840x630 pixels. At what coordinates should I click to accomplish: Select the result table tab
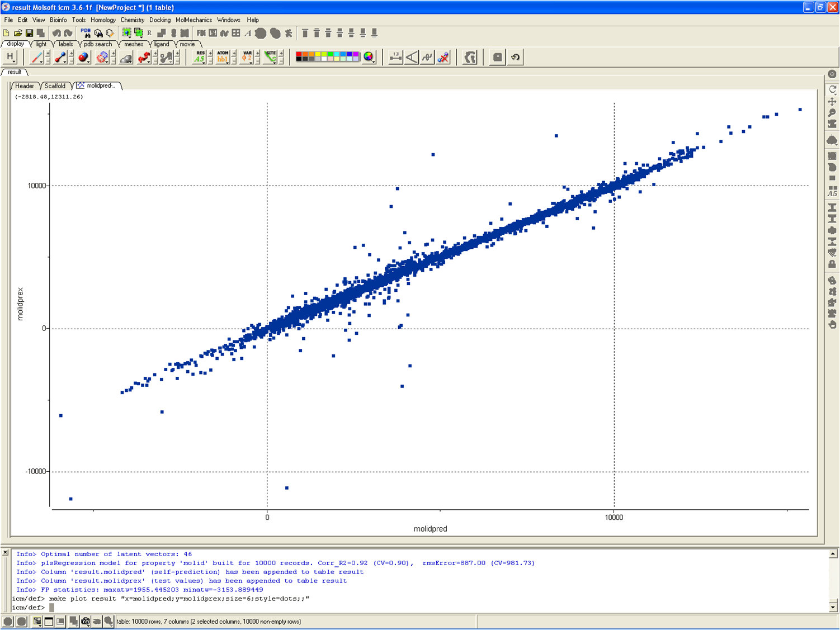[x=15, y=72]
